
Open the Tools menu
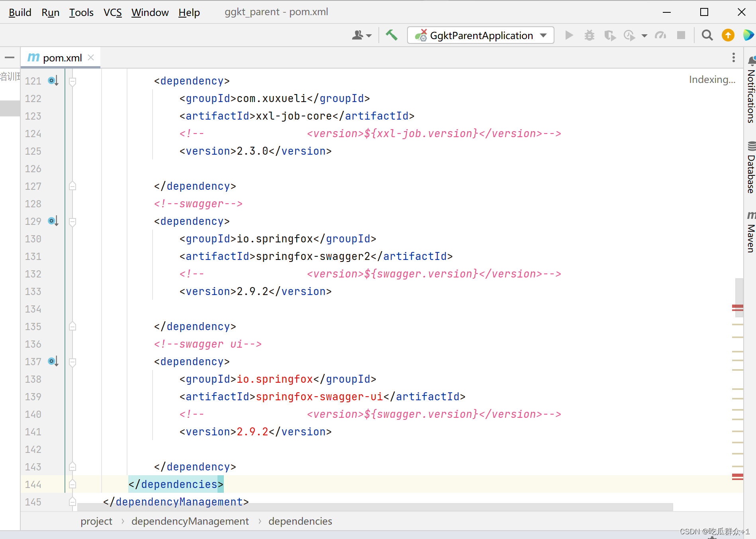(81, 12)
